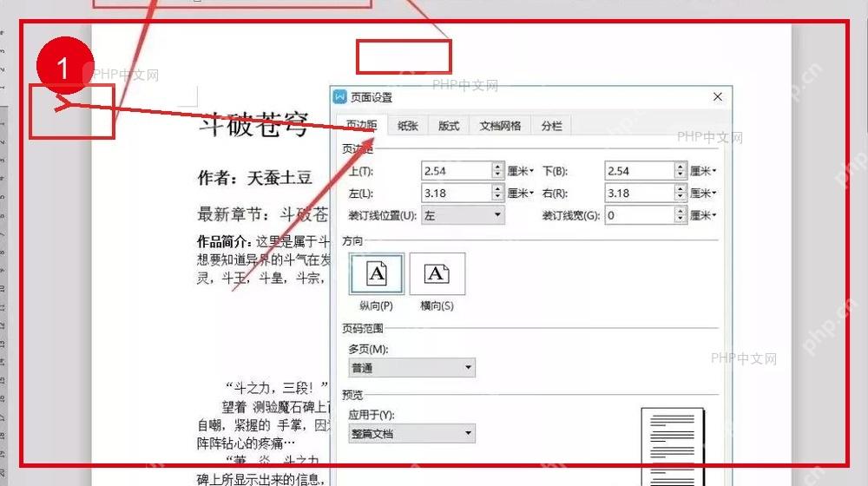Click the line 作者：天蚕土豆 in the document
This screenshot has height=486, width=868.
click(254, 178)
